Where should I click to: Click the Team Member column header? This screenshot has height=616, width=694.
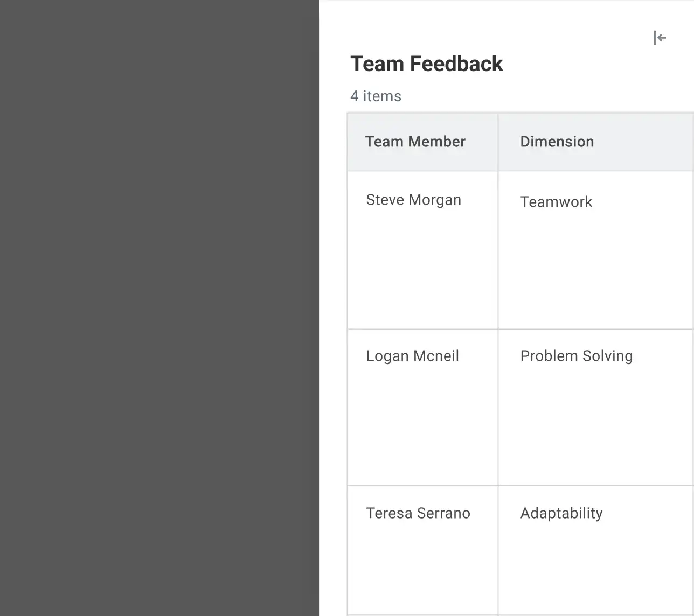pyautogui.click(x=415, y=142)
